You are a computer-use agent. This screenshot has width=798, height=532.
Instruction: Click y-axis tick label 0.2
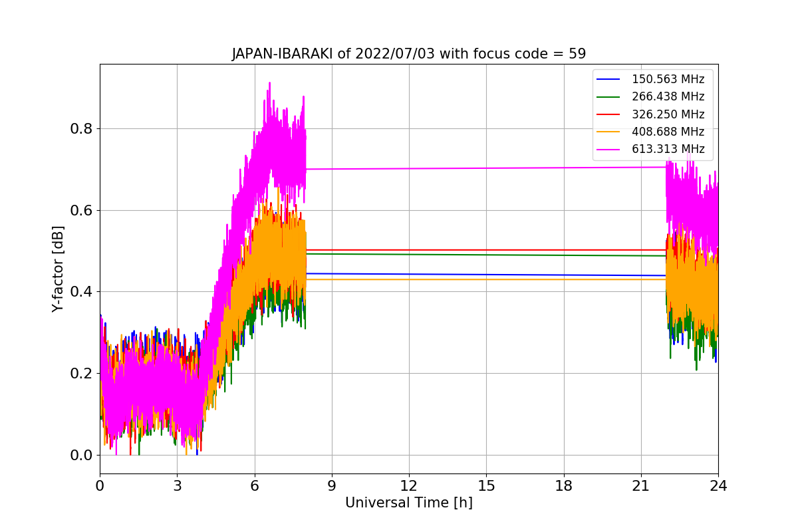81,374
